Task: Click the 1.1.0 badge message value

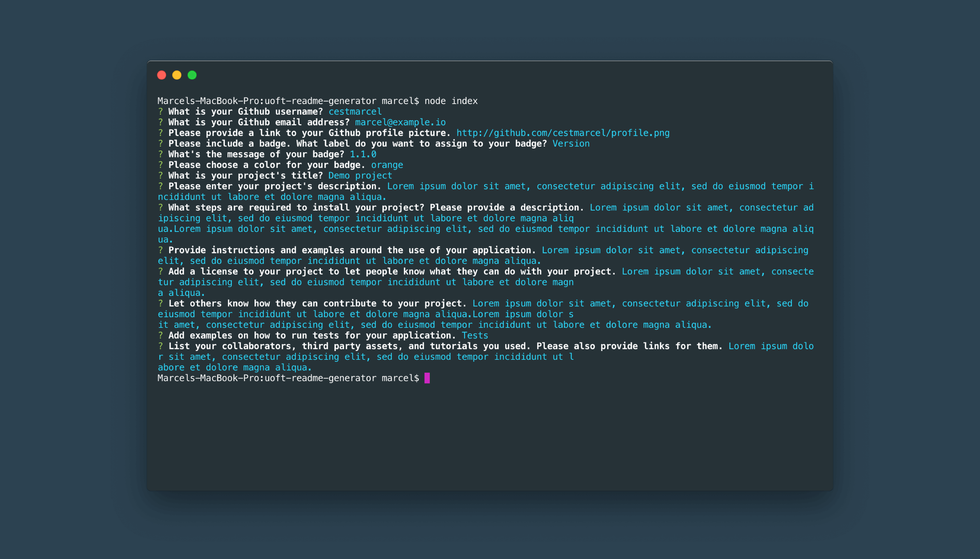Action: tap(363, 154)
